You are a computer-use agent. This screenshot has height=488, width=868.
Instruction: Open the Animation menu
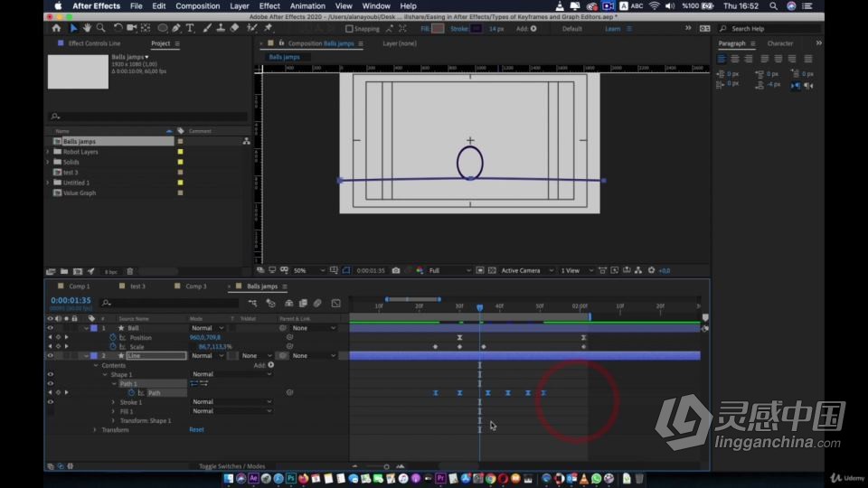[307, 6]
